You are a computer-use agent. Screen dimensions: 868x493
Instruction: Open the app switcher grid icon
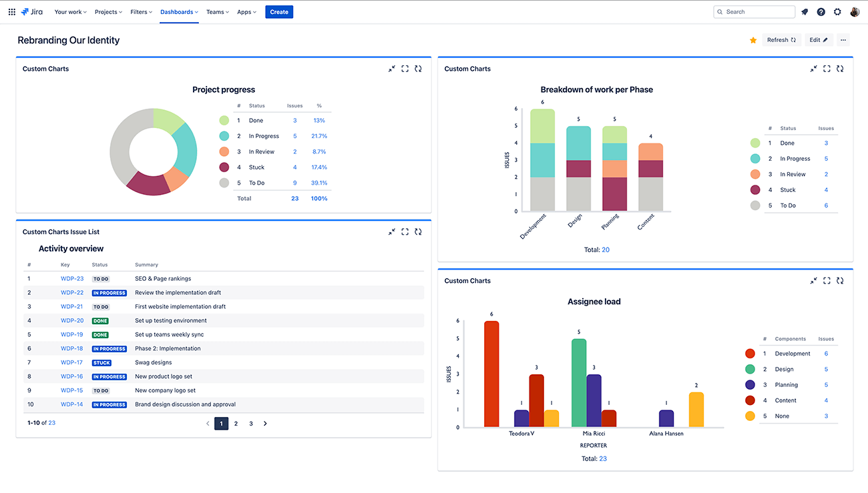(11, 11)
